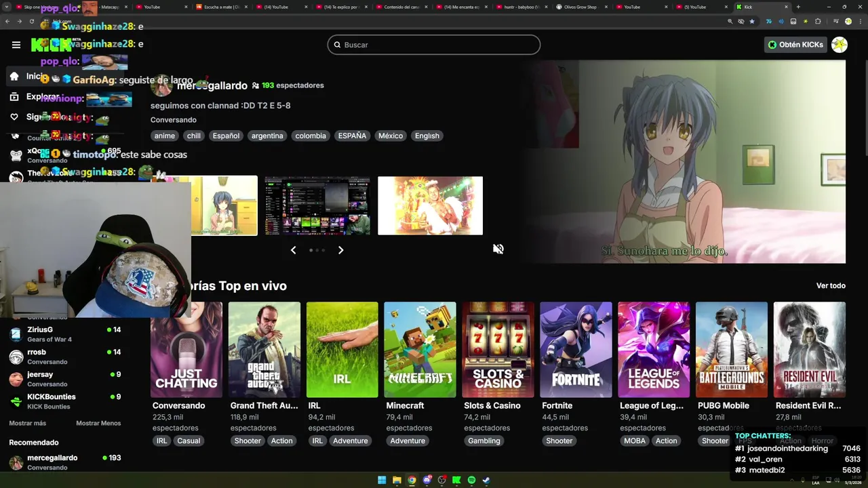Screen dimensions: 868x488
Task: Select the English tag
Action: pos(427,136)
